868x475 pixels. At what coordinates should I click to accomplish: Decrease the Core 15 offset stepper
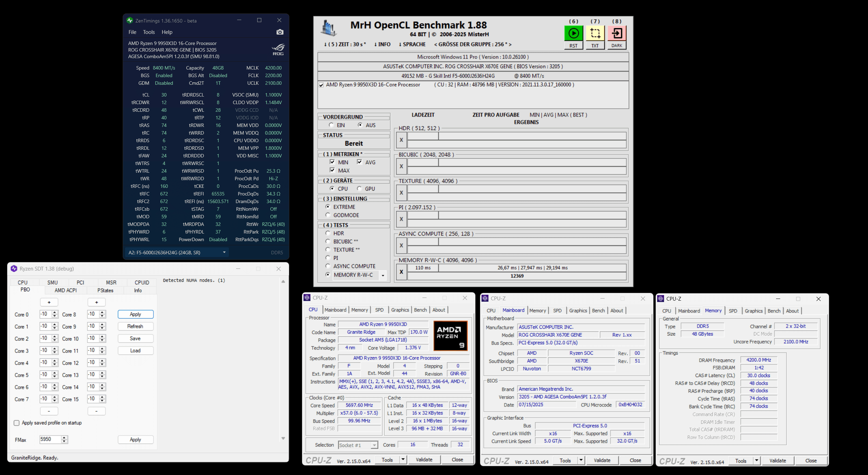point(102,401)
